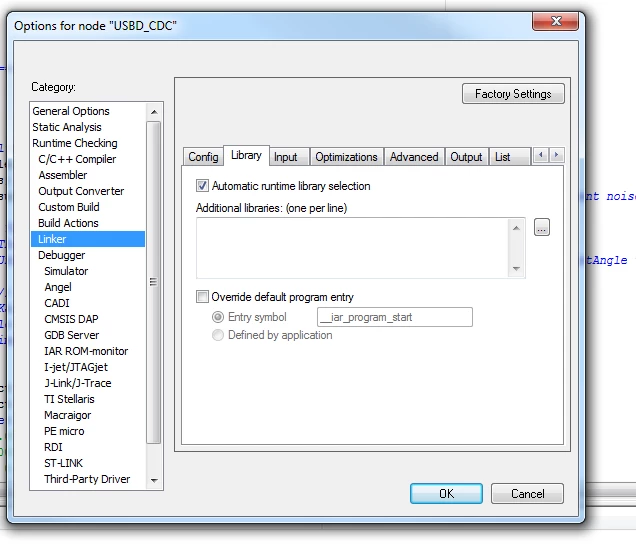Select Angel in the Category list
Image resolution: width=636 pixels, height=550 pixels.
[88, 287]
